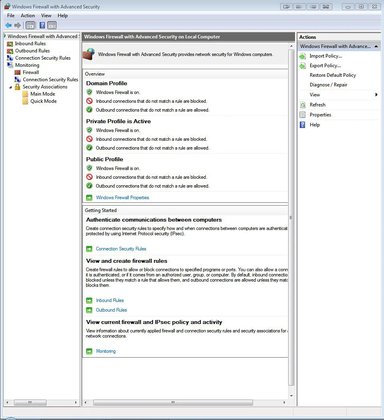Click the firewall globe icon in the header

[x=89, y=54]
